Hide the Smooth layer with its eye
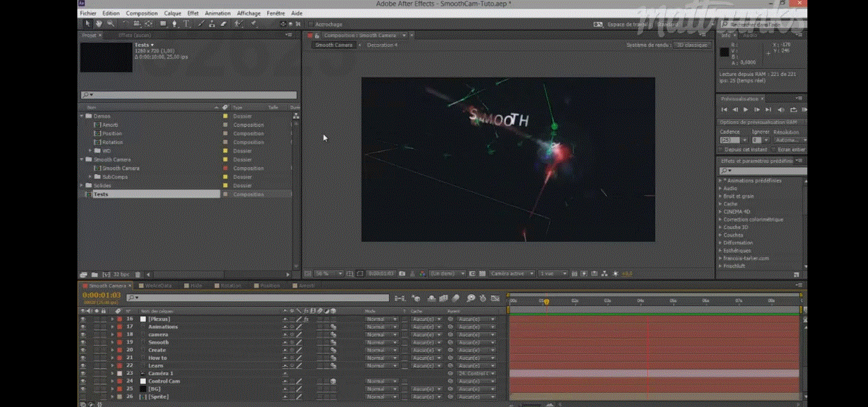Screen dimensions: 868x407 (x=83, y=342)
